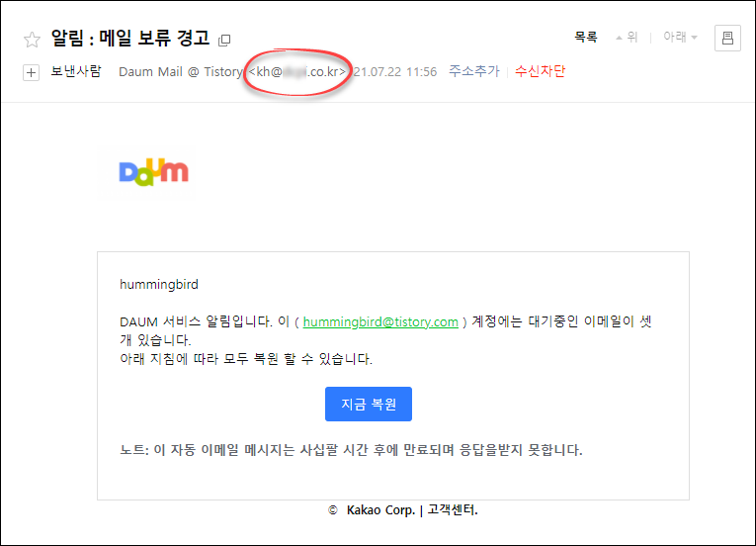
Task: Go to previous message 위
Action: click(x=627, y=37)
